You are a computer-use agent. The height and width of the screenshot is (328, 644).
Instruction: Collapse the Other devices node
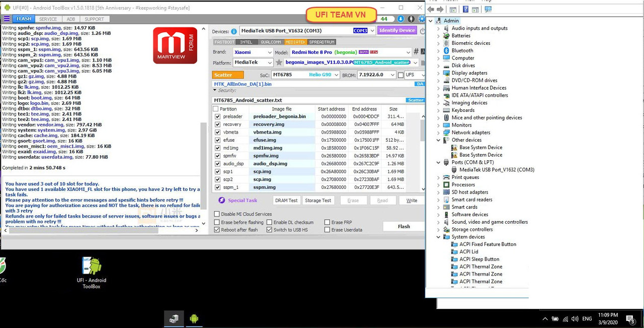click(439, 140)
